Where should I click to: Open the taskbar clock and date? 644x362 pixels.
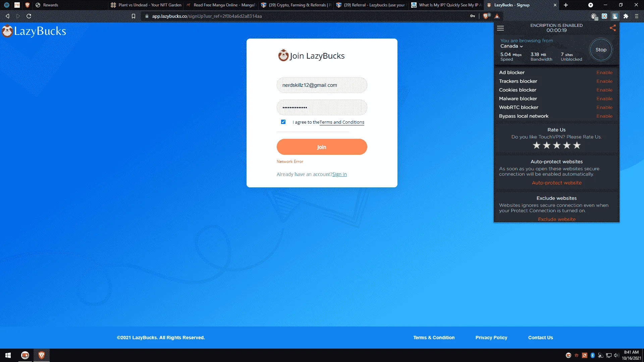631,355
